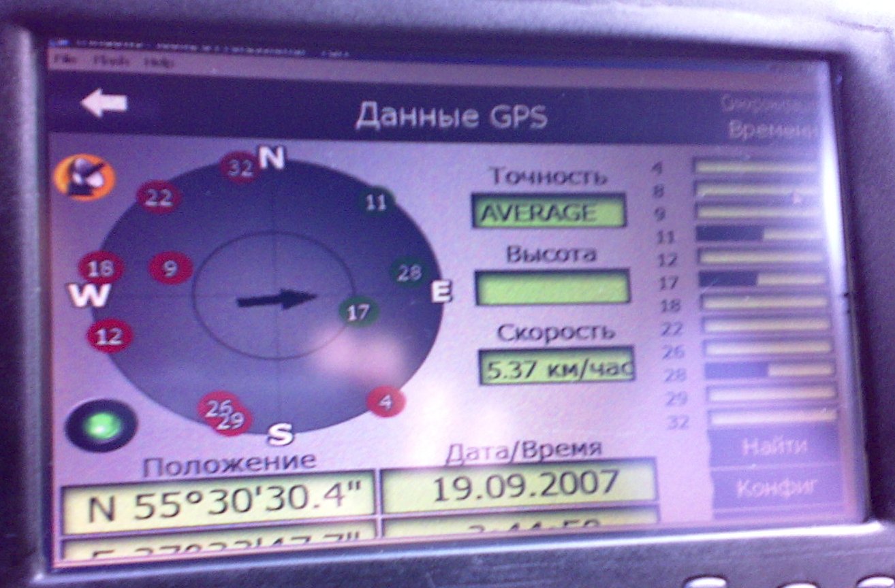Tap the signal bar for satellite 11
The height and width of the screenshot is (588, 895).
[x=759, y=234]
